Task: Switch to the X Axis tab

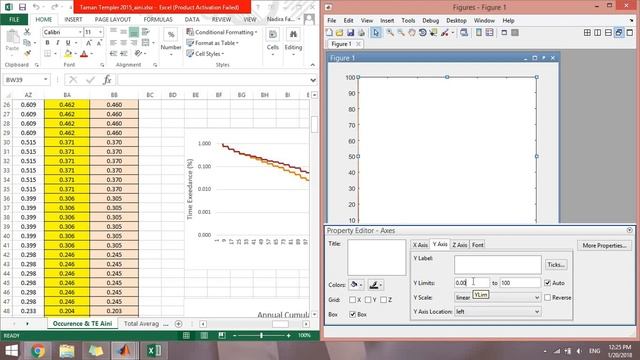Action: [x=420, y=245]
